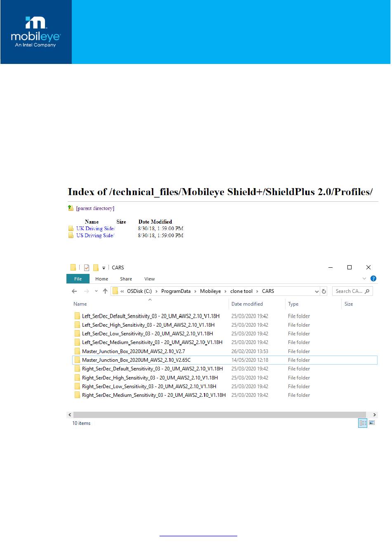Open the recent locations dropdown arrow
392x554 pixels.
[96, 291]
